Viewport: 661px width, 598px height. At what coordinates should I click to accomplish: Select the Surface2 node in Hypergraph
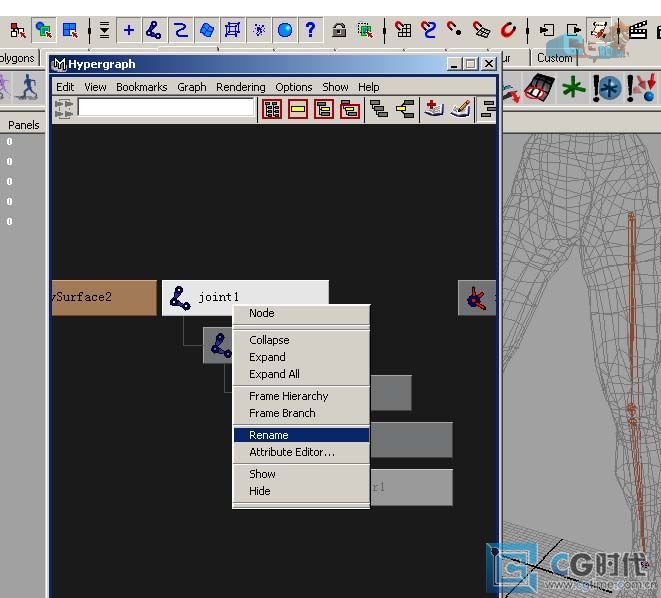(104, 298)
